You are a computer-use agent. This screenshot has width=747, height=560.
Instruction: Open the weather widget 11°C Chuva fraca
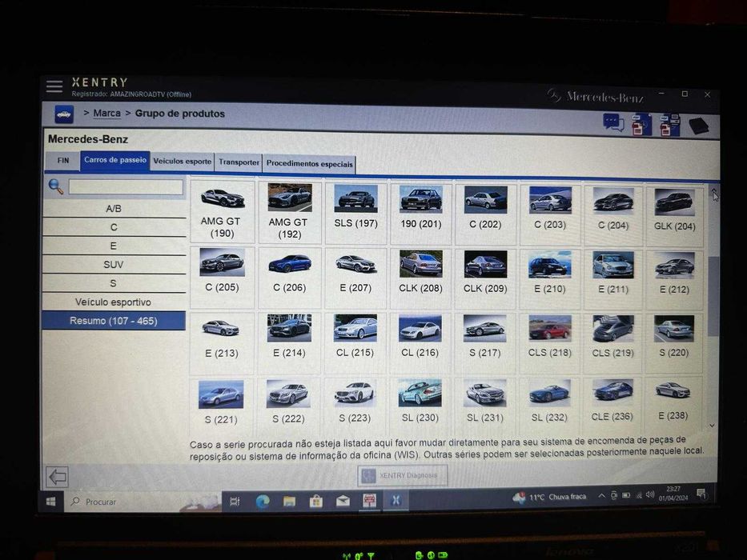pyautogui.click(x=550, y=497)
